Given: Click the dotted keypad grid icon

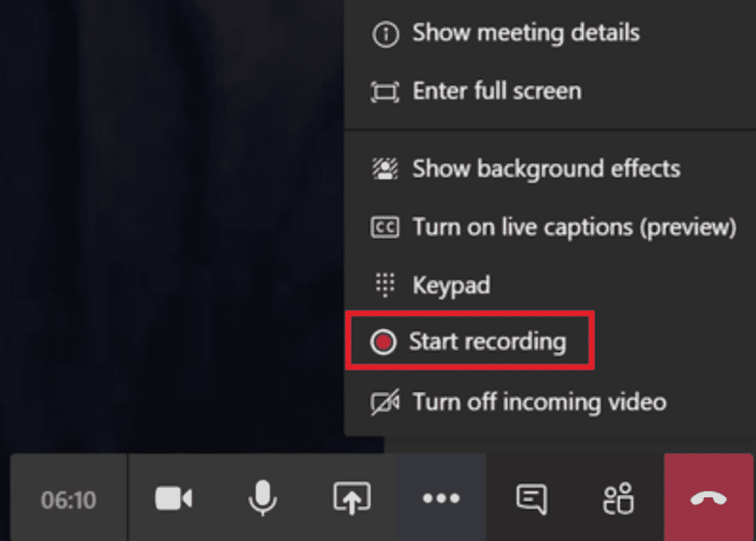Looking at the screenshot, I should 384,285.
